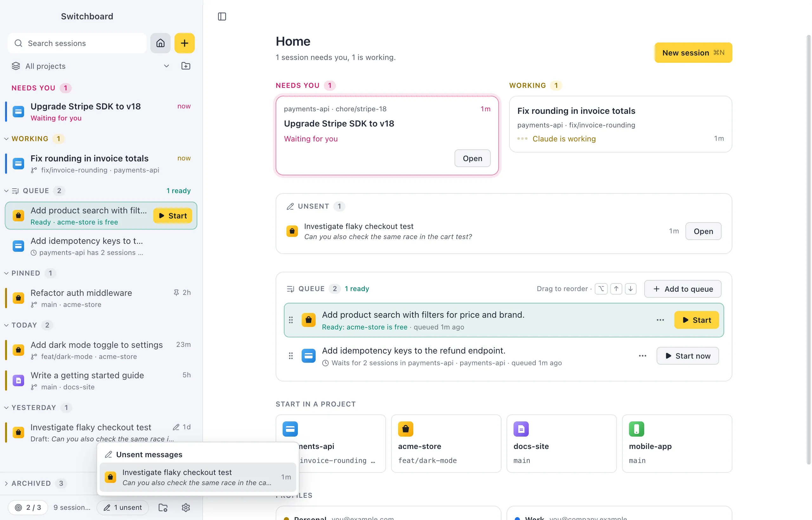Collapse the PINNED section in sidebar
The width and height of the screenshot is (812, 520).
[x=6, y=273]
